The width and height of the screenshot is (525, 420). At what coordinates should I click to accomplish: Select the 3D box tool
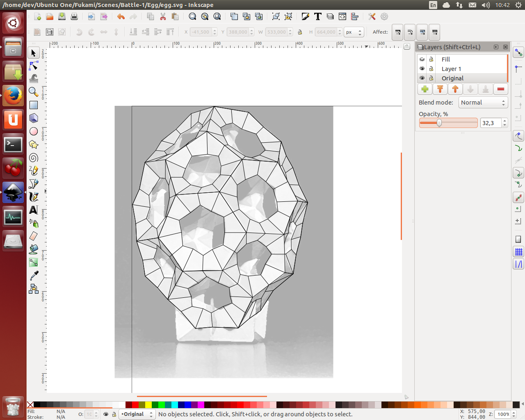(34, 118)
